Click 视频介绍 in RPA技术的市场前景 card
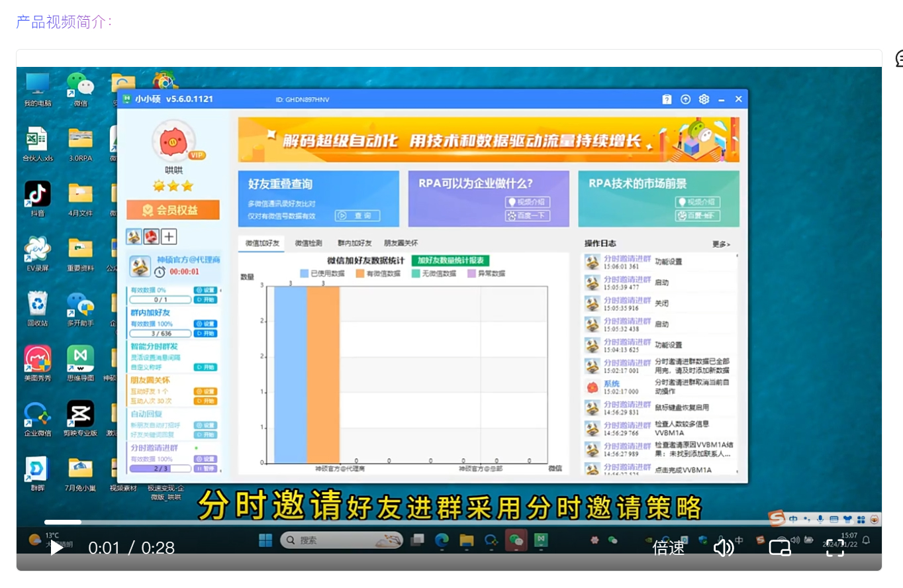The width and height of the screenshot is (903, 588). click(698, 202)
